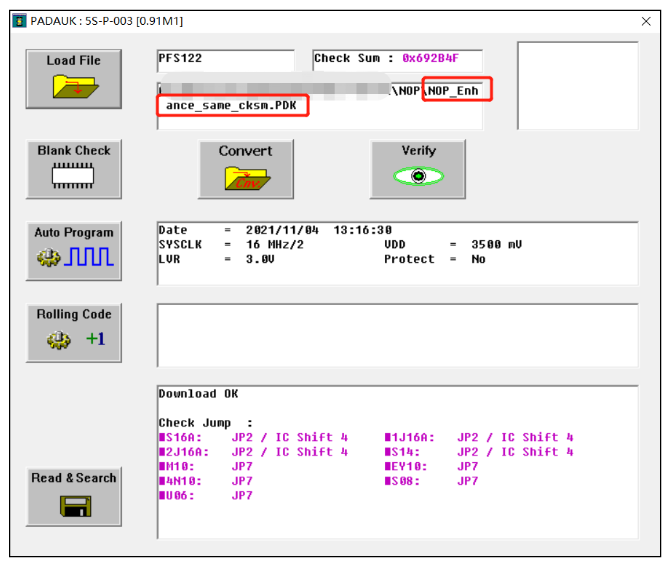Click the ance_same_cksm.PDK file name text
Image resolution: width=670 pixels, height=564 pixels.
click(x=232, y=106)
